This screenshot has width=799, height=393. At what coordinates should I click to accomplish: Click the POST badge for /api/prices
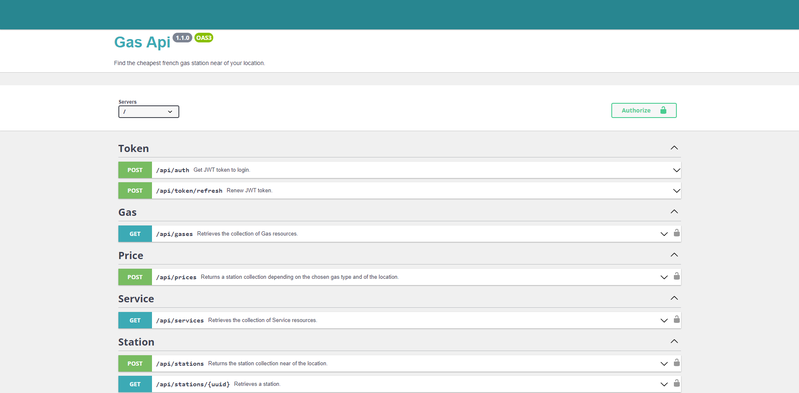[x=135, y=277]
